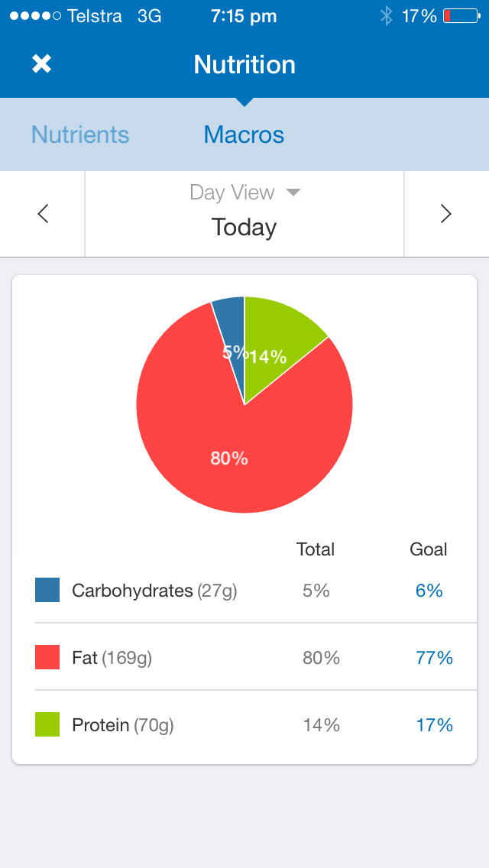
Task: Select the Today date label
Action: pos(244,228)
